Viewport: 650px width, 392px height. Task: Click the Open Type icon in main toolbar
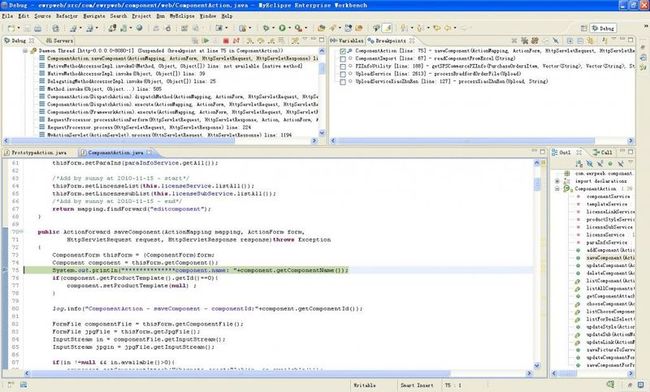click(321, 28)
